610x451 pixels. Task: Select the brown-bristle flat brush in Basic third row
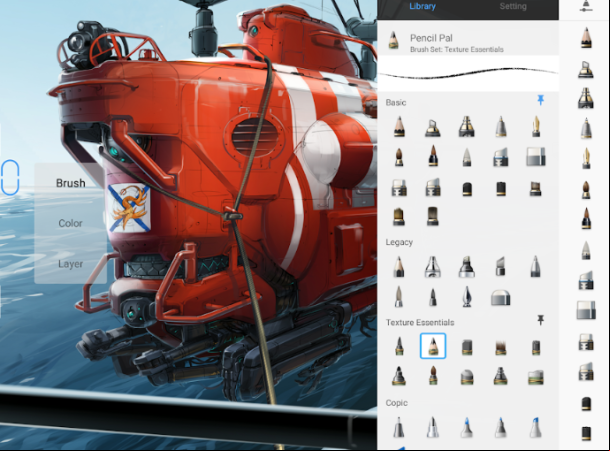pos(536,188)
